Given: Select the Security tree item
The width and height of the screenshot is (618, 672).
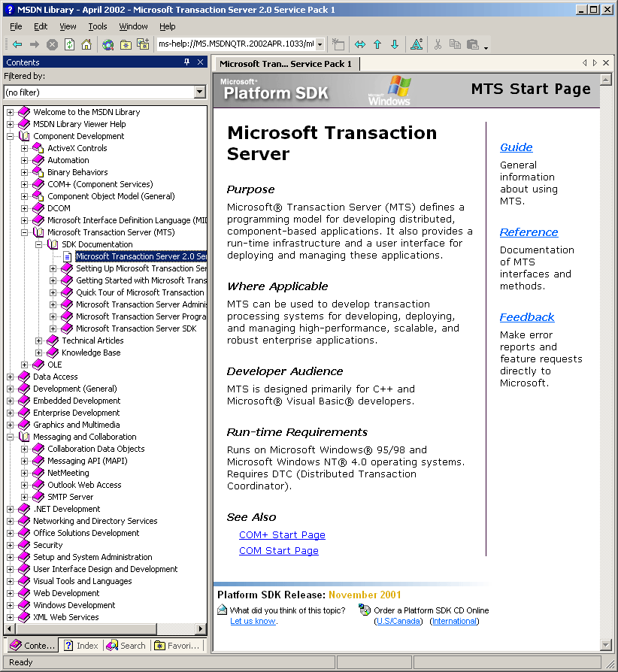Looking at the screenshot, I should [48, 545].
